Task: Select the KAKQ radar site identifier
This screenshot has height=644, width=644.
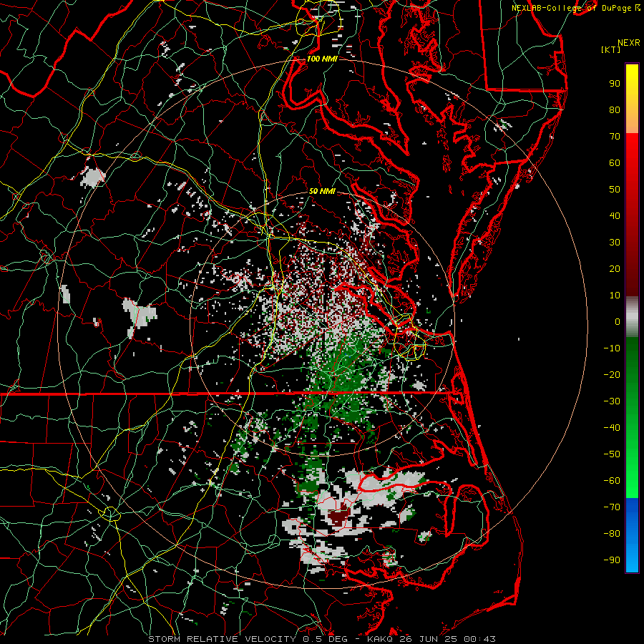Action: click(x=380, y=639)
